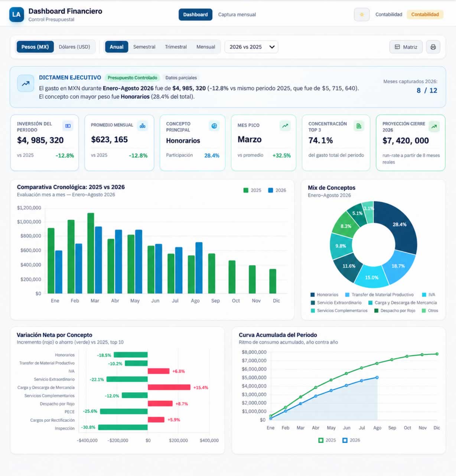Click the Datos parciales badge
The height and width of the screenshot is (476, 456).
click(x=181, y=78)
